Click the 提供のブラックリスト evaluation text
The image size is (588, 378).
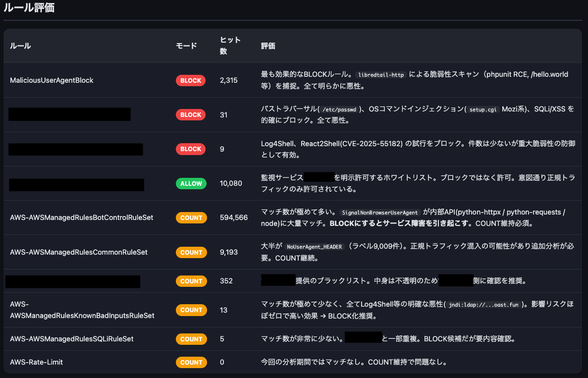pyautogui.click(x=394, y=281)
